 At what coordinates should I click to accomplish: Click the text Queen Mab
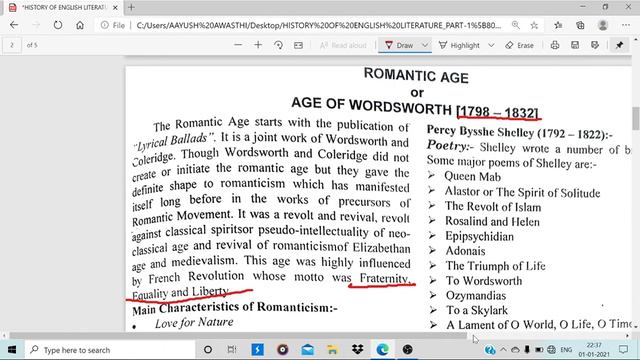click(x=472, y=177)
